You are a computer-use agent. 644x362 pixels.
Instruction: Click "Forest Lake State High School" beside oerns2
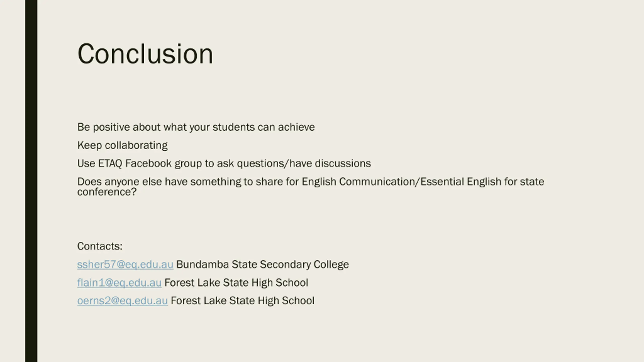(242, 301)
